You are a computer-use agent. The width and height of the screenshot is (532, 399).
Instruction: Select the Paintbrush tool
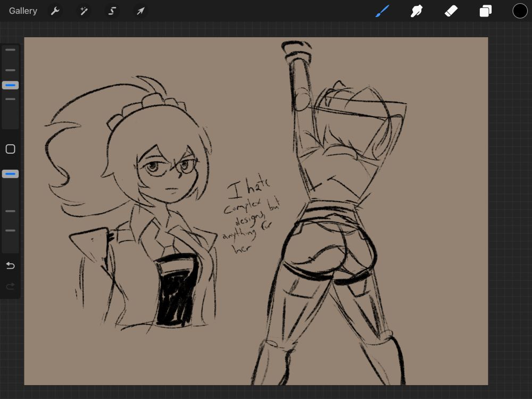(x=383, y=11)
